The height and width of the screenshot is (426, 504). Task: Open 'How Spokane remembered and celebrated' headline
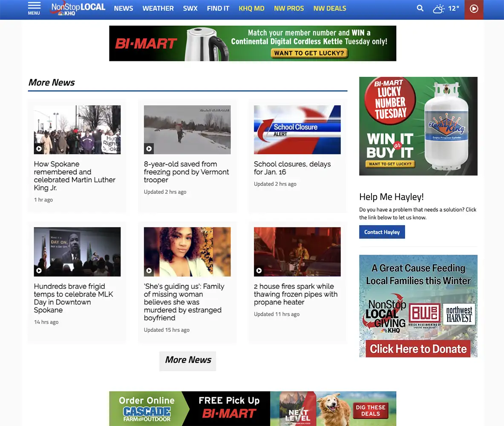[x=75, y=176]
